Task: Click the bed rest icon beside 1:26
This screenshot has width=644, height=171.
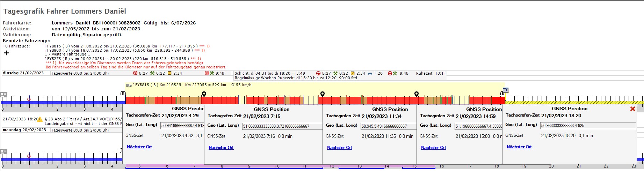Action: point(370,73)
